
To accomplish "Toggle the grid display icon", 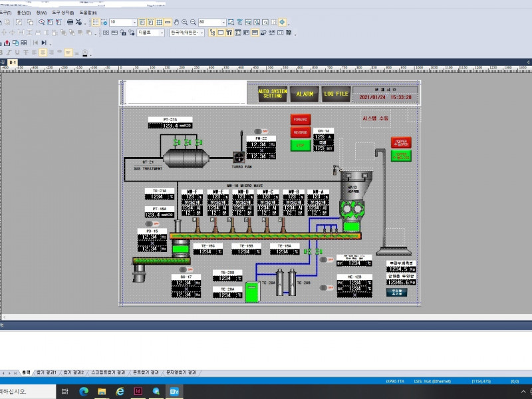I will tap(95, 22).
